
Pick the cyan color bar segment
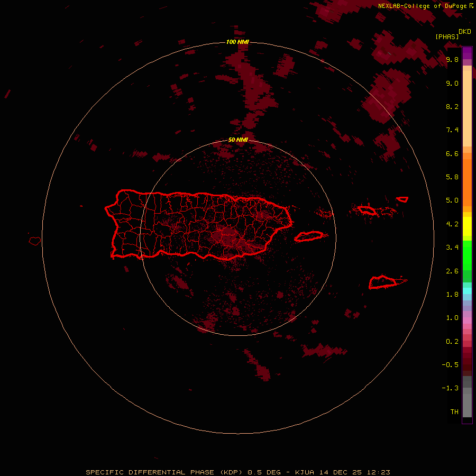[x=467, y=291]
